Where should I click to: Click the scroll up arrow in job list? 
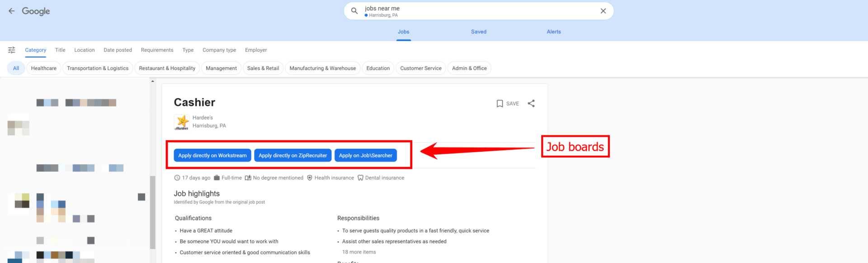(153, 81)
